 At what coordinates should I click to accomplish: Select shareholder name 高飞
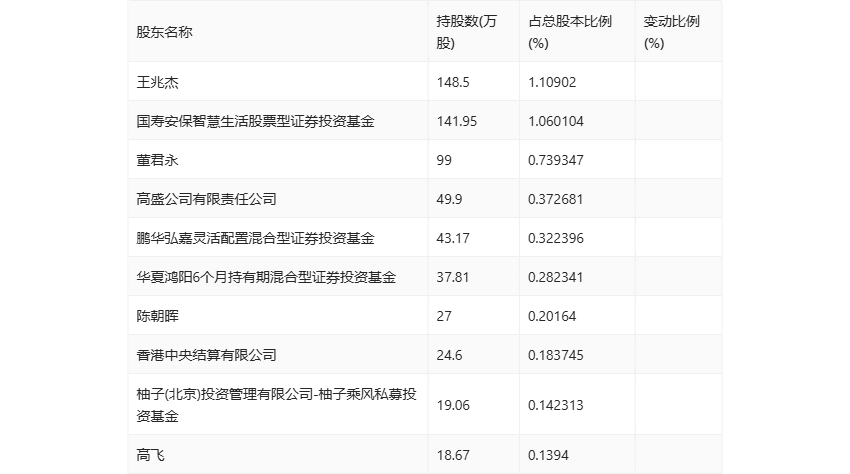[150, 456]
